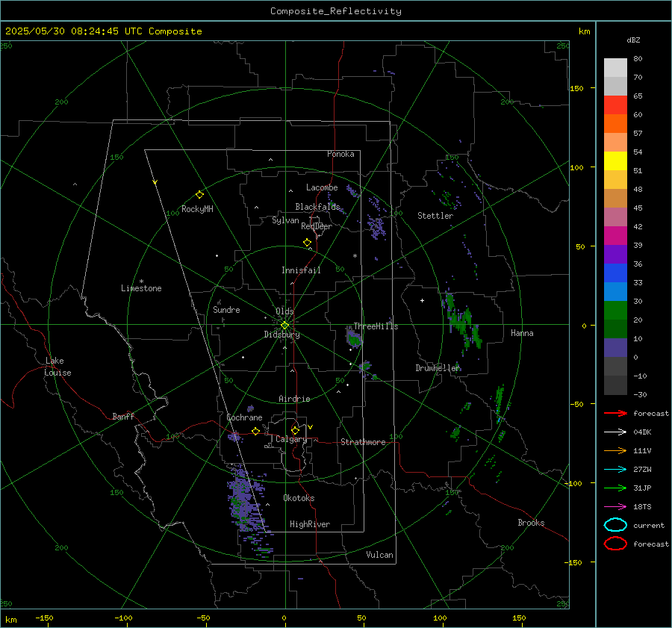Viewport: 672px width, 628px height.
Task: Click the asterisk marker east of Innisfail
Action: point(355,256)
